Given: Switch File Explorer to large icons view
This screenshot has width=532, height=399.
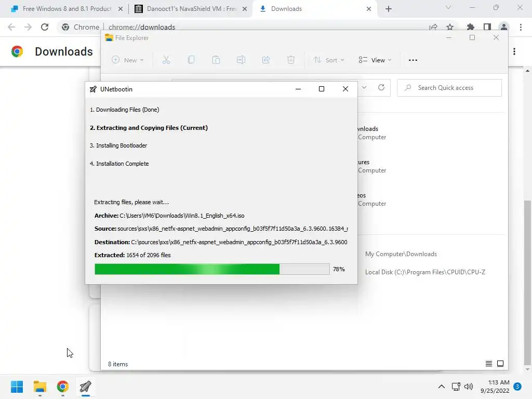Looking at the screenshot, I should point(500,364).
